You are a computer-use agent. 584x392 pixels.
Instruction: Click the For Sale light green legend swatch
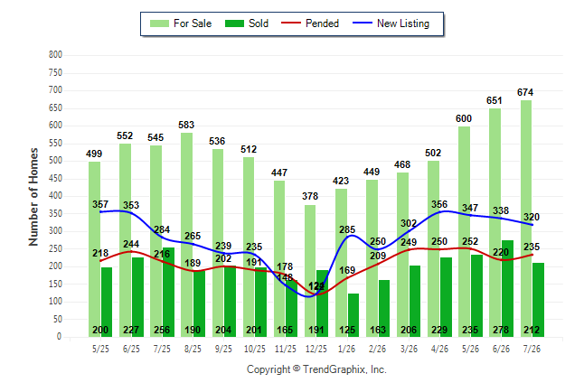point(159,23)
